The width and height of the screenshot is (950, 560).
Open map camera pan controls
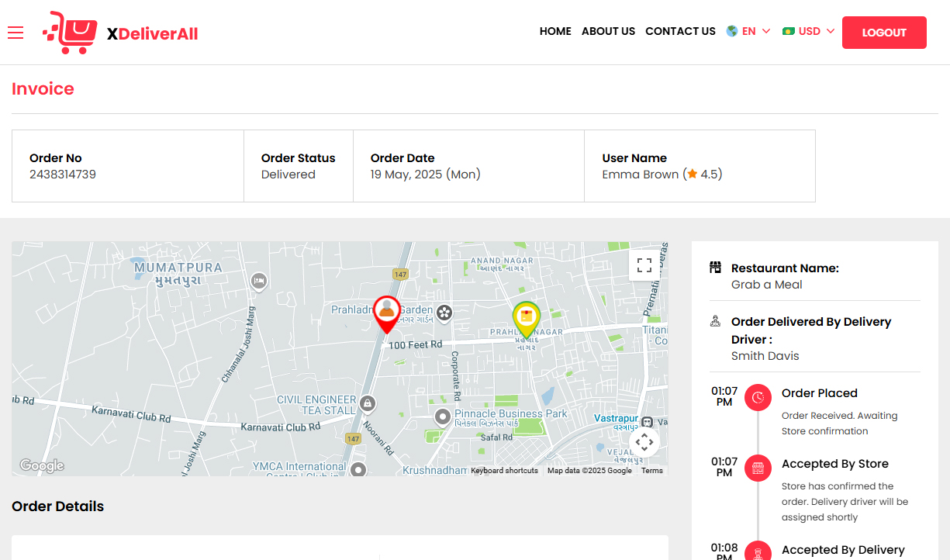[644, 442]
